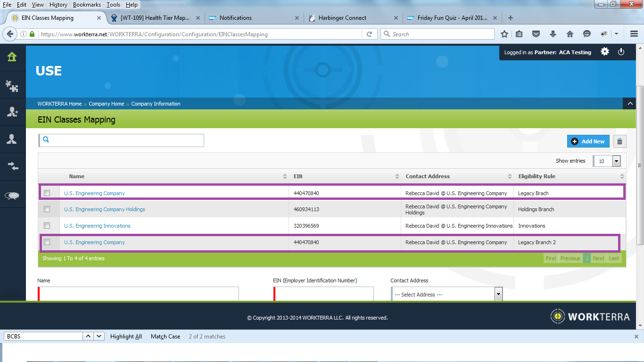Open the Bookmarks menu
644x362 pixels.
pyautogui.click(x=87, y=5)
